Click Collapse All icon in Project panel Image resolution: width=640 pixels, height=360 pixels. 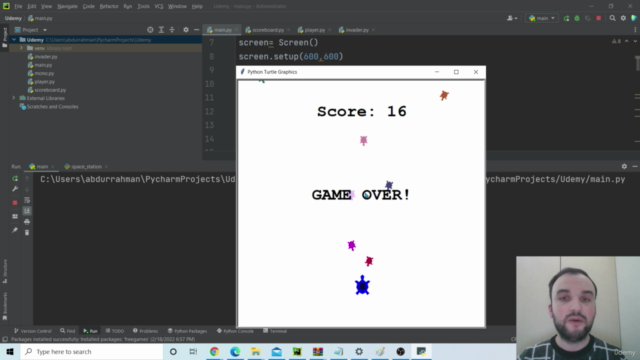tap(172, 30)
